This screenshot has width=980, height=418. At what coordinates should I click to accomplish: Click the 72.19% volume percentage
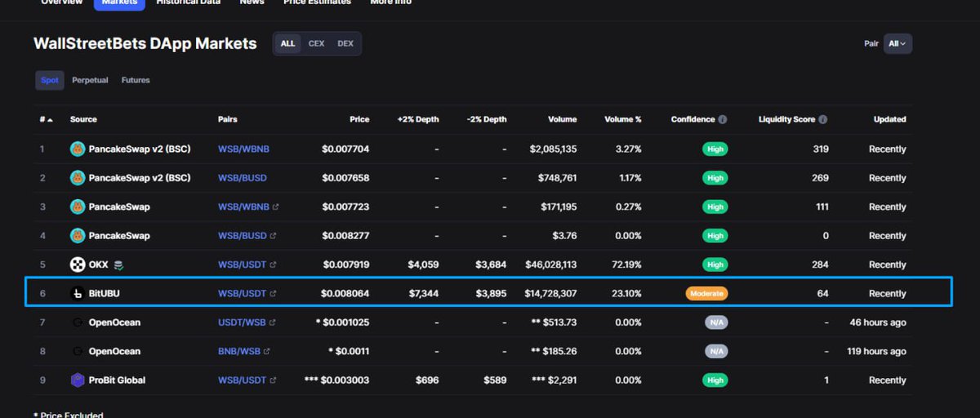coord(626,265)
